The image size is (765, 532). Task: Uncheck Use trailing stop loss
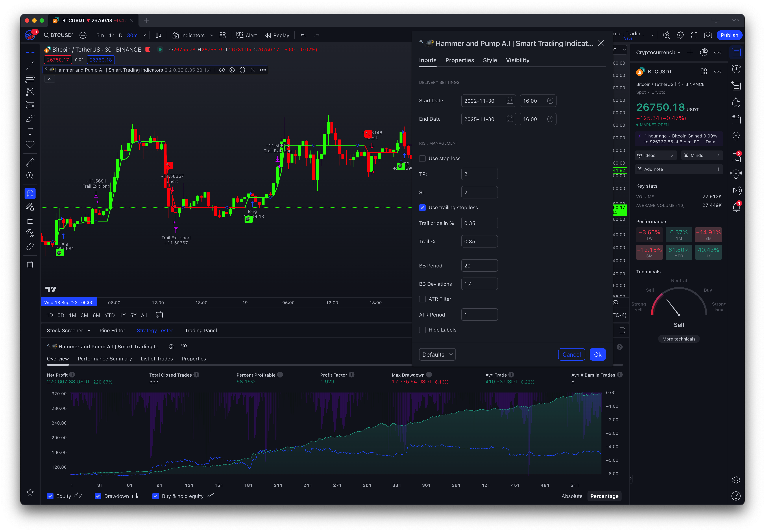(422, 207)
